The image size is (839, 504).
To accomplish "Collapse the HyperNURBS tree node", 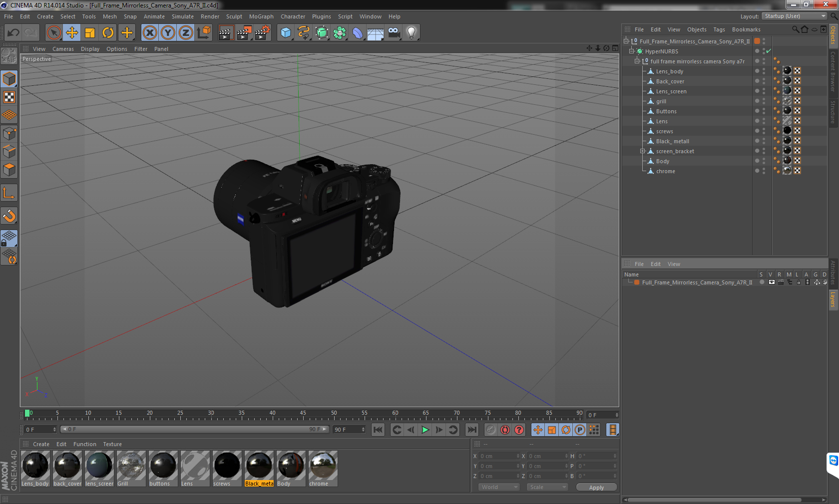I will click(631, 51).
